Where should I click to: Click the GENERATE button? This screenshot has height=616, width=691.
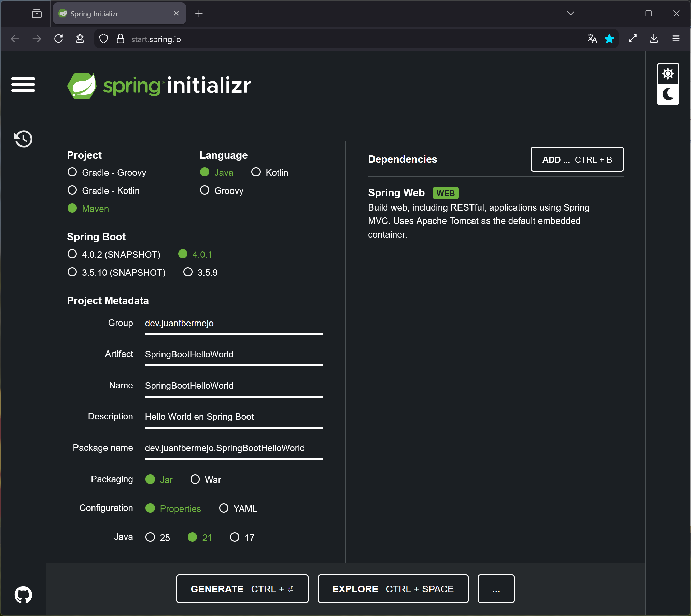(242, 588)
